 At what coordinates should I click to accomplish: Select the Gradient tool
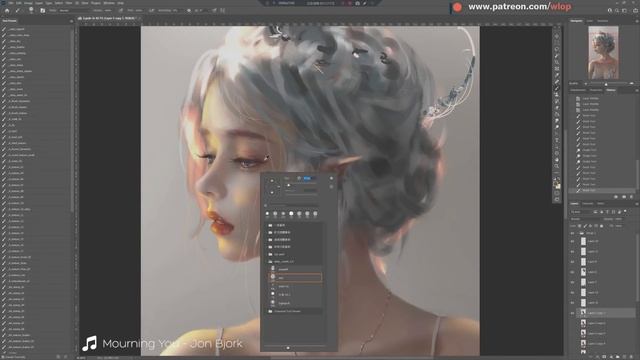(557, 114)
